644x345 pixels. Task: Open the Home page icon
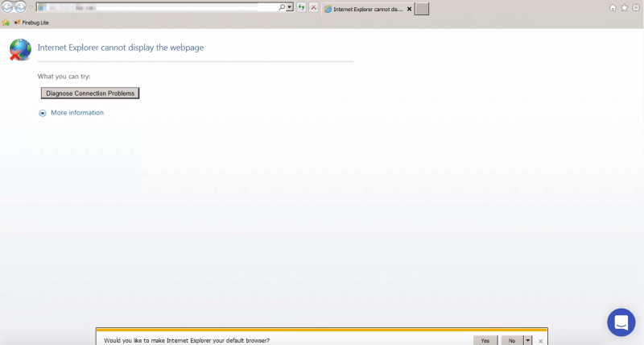coord(613,7)
